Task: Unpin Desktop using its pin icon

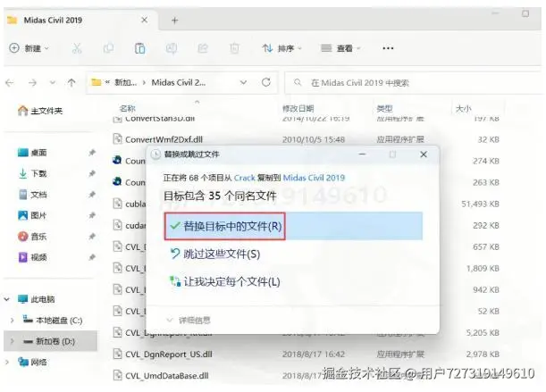Action: point(92,153)
